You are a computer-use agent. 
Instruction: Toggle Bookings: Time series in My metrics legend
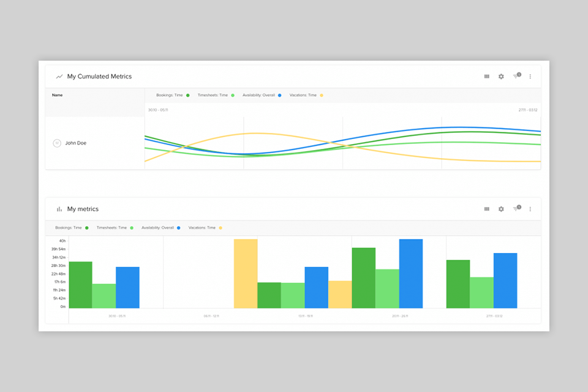click(72, 228)
